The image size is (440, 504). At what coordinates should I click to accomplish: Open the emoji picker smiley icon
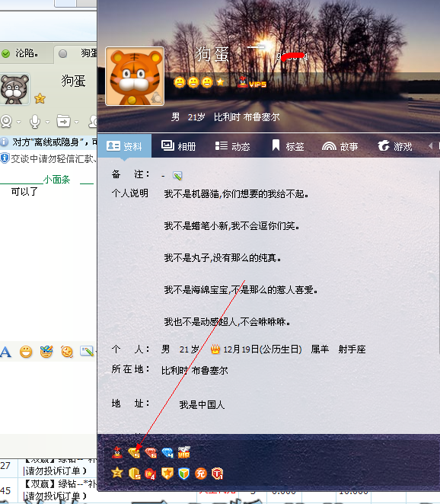point(26,352)
